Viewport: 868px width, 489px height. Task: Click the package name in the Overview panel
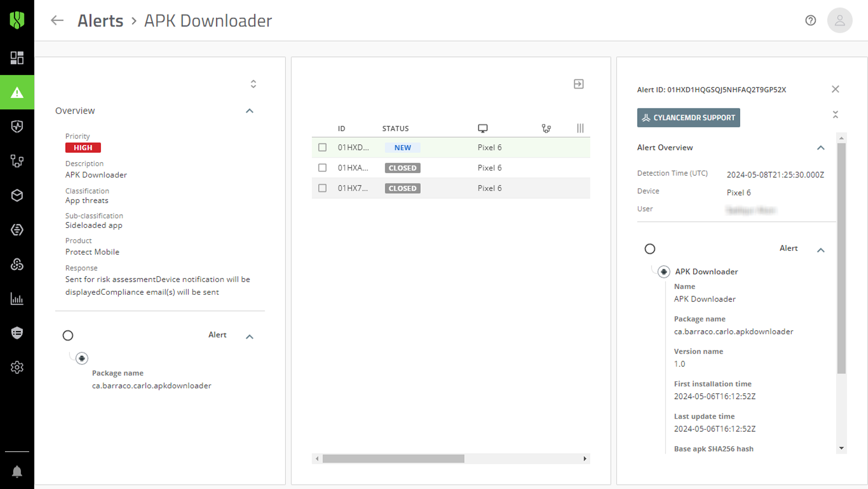pyautogui.click(x=152, y=386)
